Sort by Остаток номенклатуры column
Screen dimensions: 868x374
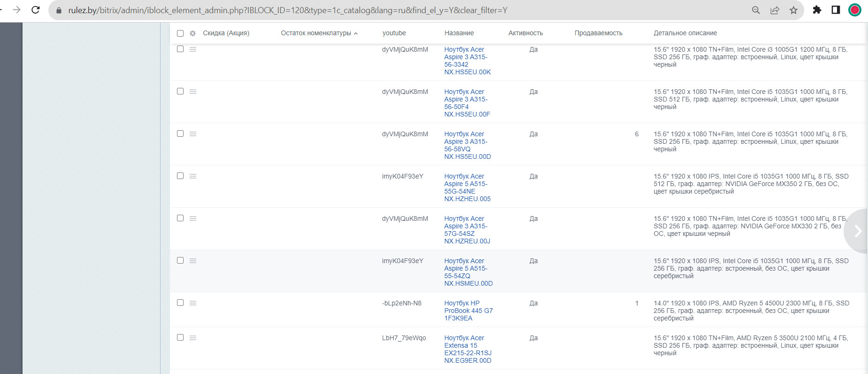(316, 33)
